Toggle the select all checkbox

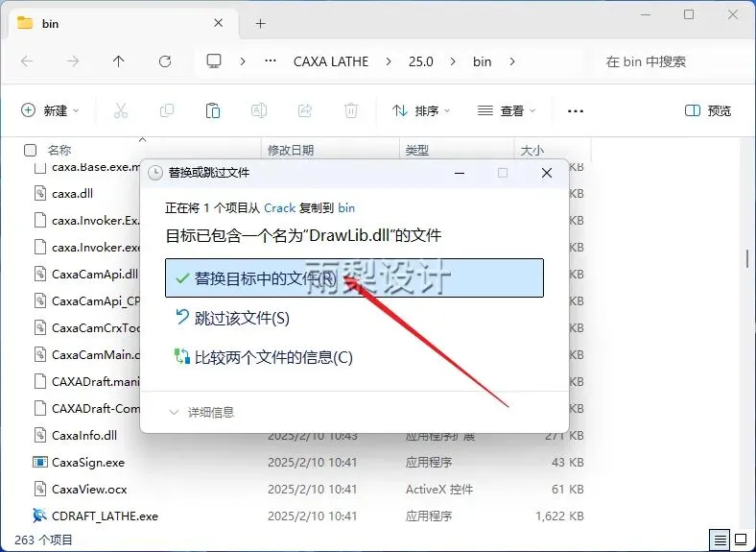tap(30, 151)
